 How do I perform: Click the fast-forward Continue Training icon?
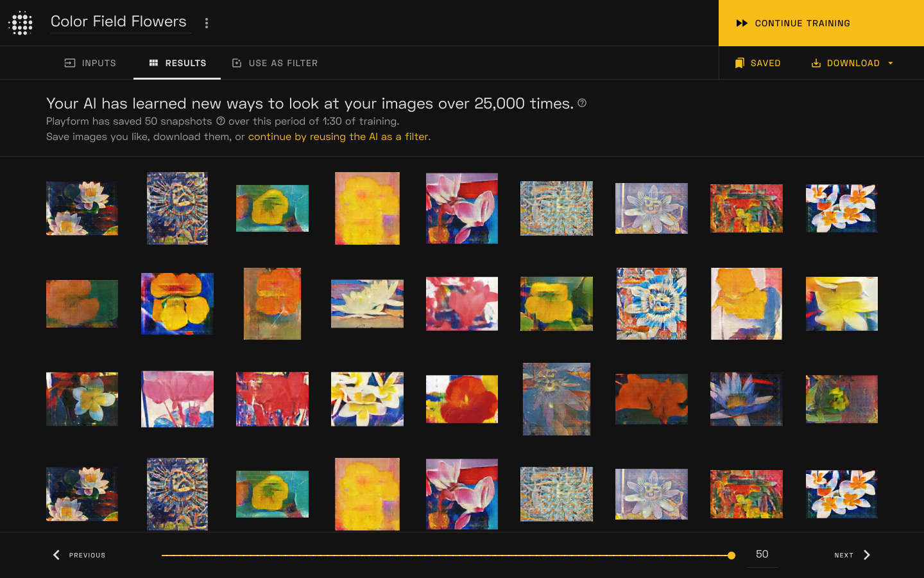click(x=742, y=23)
